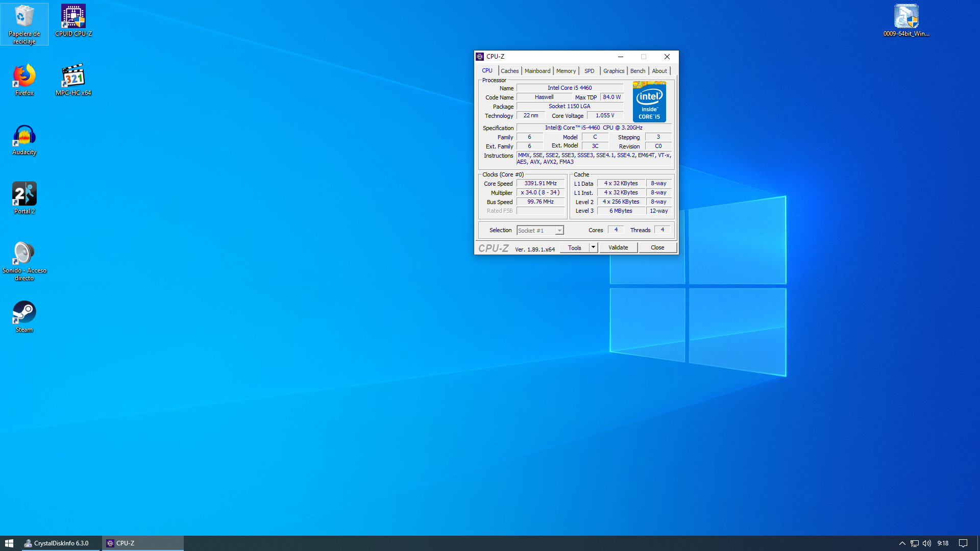The height and width of the screenshot is (551, 980).
Task: Open the Windows Start menu
Action: pos(9,543)
